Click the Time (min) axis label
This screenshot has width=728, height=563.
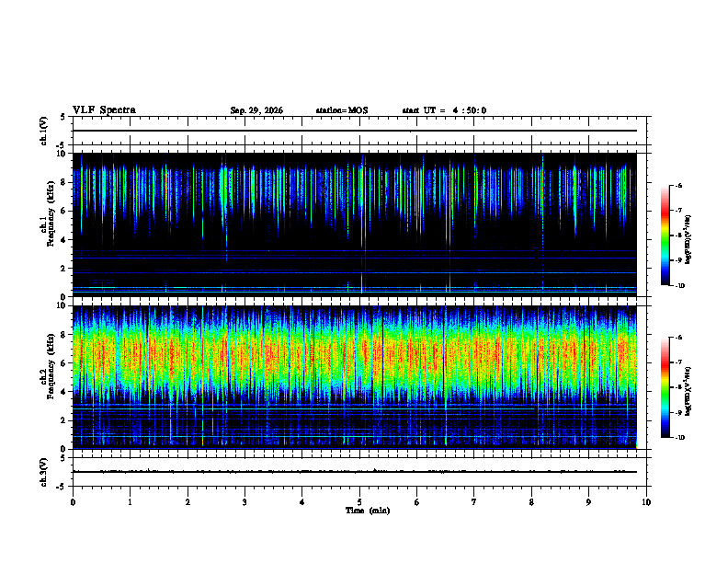[368, 511]
